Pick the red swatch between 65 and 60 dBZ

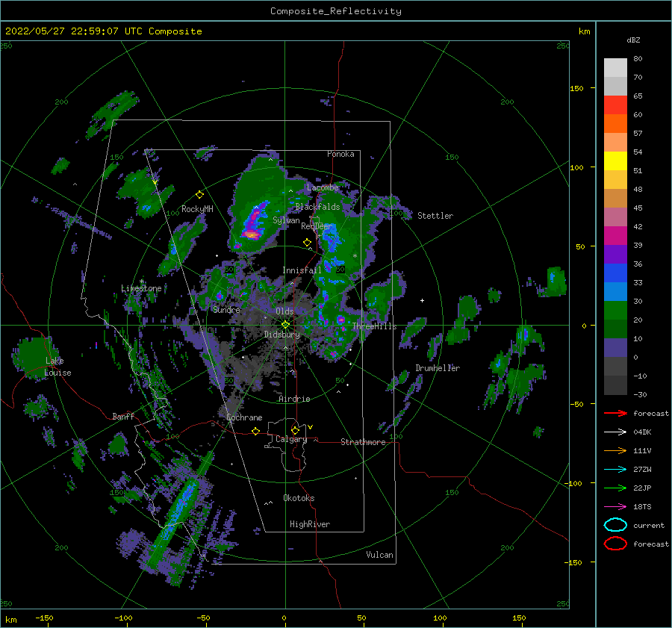[615, 105]
